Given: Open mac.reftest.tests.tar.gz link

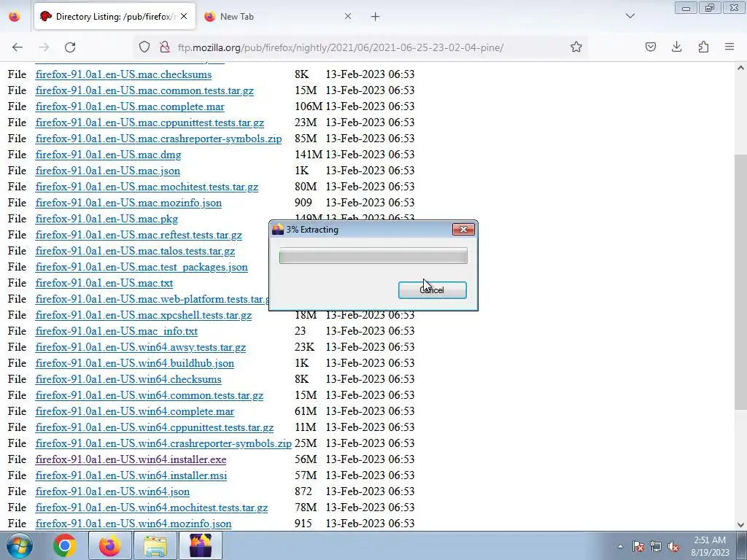Looking at the screenshot, I should [x=139, y=235].
